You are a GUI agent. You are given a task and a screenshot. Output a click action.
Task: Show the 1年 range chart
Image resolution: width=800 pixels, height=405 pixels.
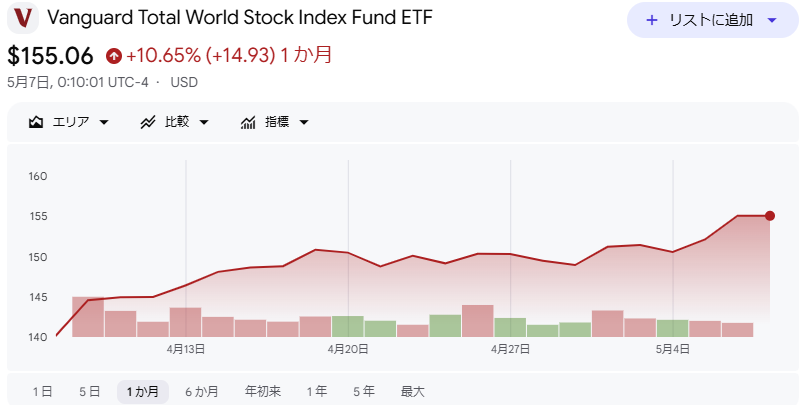tap(317, 392)
